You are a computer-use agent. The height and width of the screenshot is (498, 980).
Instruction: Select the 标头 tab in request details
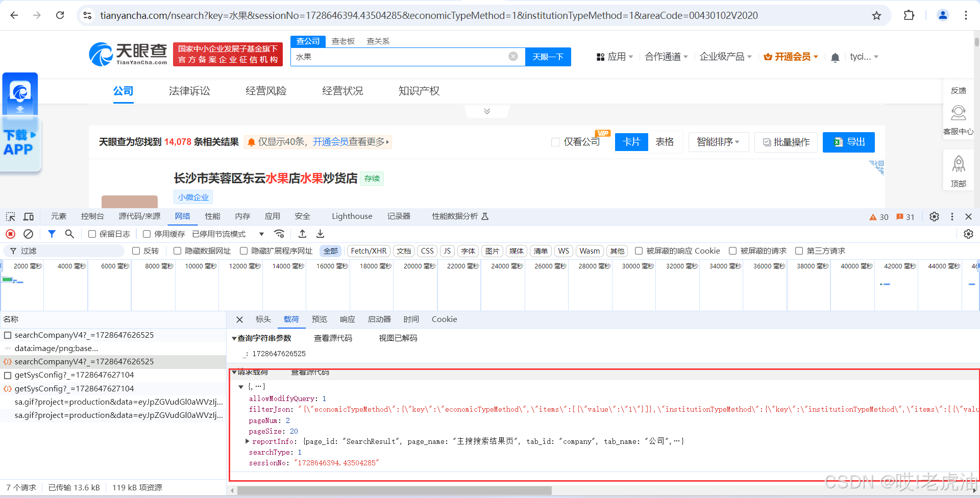(263, 319)
